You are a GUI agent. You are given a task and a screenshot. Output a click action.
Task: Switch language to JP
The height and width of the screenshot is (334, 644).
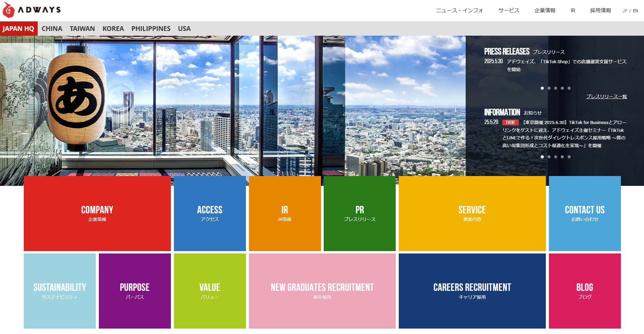pyautogui.click(x=625, y=11)
